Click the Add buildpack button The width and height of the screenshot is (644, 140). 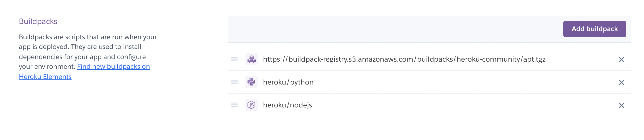[x=595, y=29]
